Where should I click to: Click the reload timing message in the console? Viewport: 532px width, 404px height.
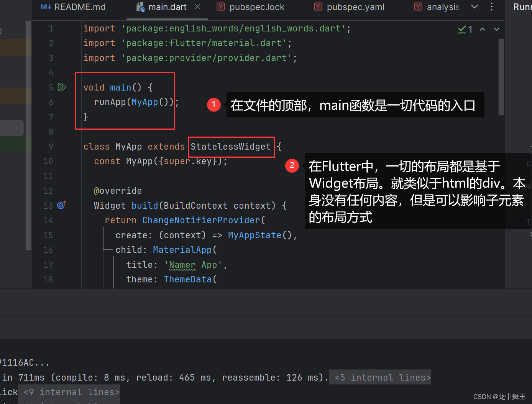(164, 378)
